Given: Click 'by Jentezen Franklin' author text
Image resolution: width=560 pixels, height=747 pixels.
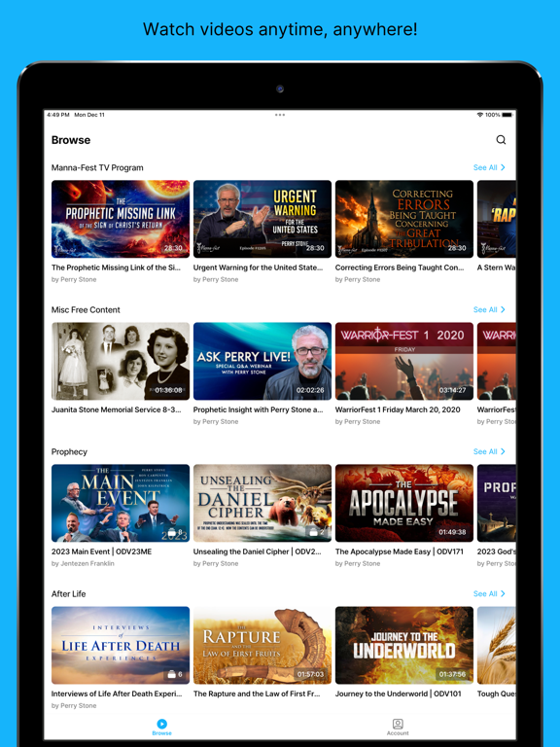Looking at the screenshot, I should point(83,563).
